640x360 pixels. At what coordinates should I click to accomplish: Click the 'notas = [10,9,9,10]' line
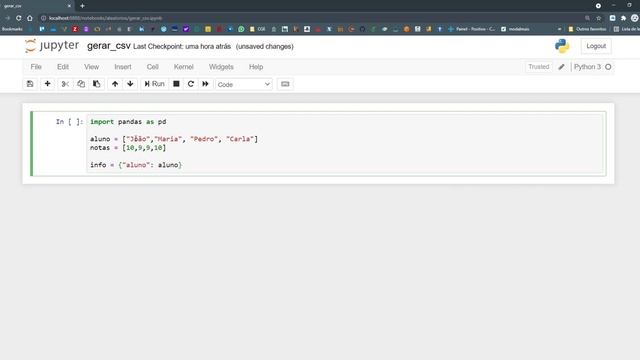128,148
